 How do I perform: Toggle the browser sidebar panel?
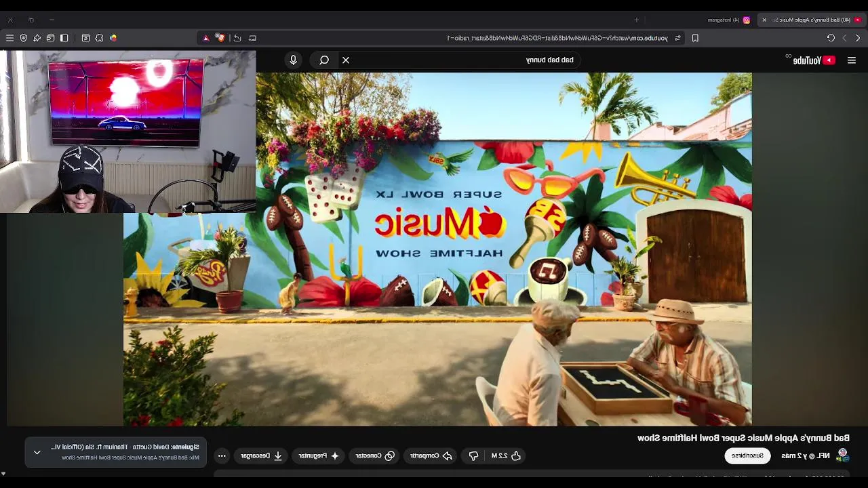click(x=64, y=38)
